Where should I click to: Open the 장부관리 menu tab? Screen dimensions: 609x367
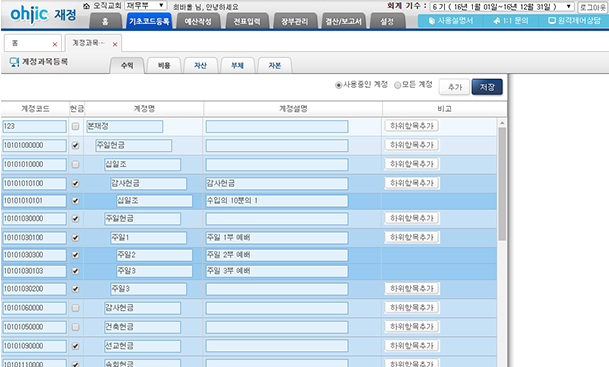(295, 21)
